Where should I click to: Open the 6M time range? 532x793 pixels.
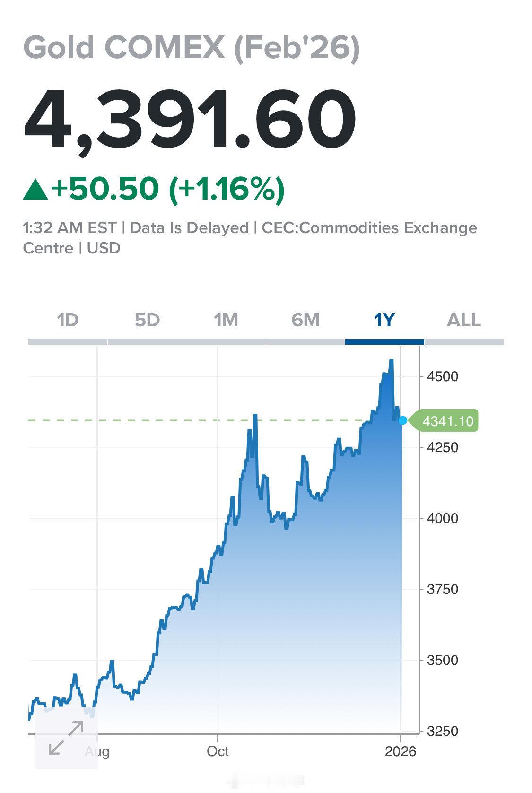click(x=305, y=320)
